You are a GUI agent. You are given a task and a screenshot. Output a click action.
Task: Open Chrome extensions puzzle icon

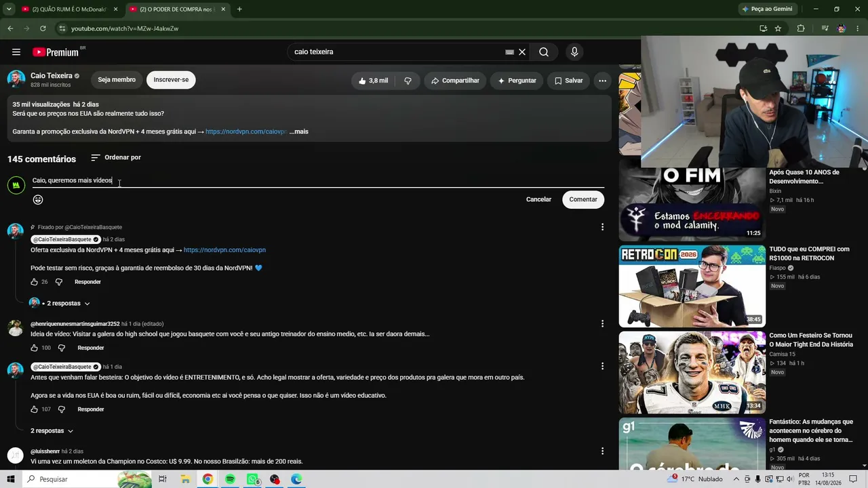(x=801, y=28)
